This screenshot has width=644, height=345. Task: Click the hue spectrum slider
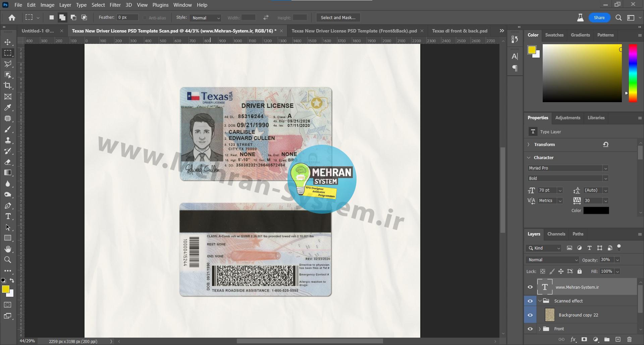(633, 73)
